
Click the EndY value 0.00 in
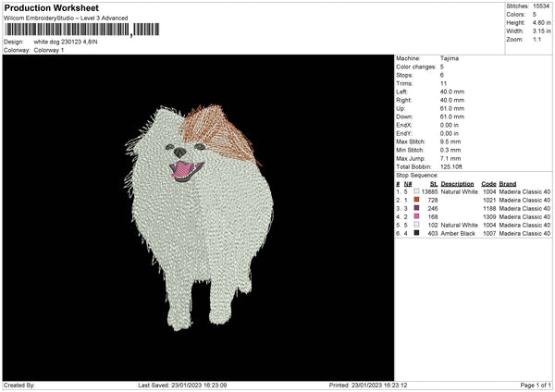[450, 134]
